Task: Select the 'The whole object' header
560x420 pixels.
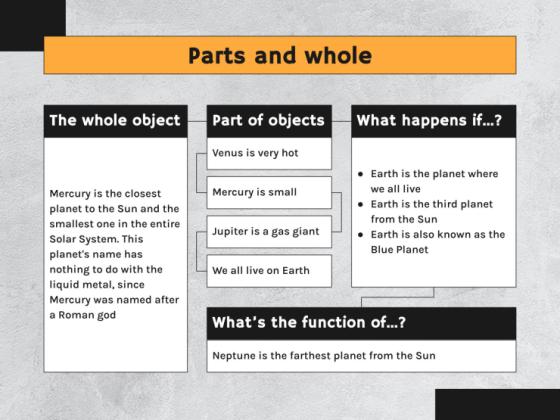Action: click(x=116, y=121)
